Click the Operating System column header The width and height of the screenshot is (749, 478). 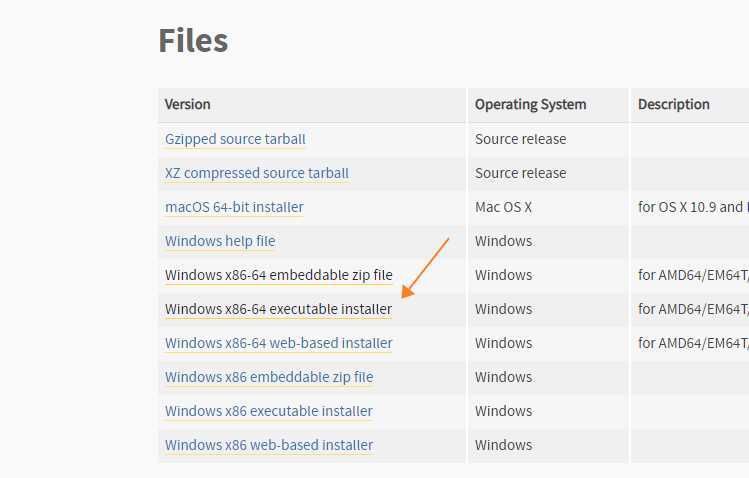[530, 104]
